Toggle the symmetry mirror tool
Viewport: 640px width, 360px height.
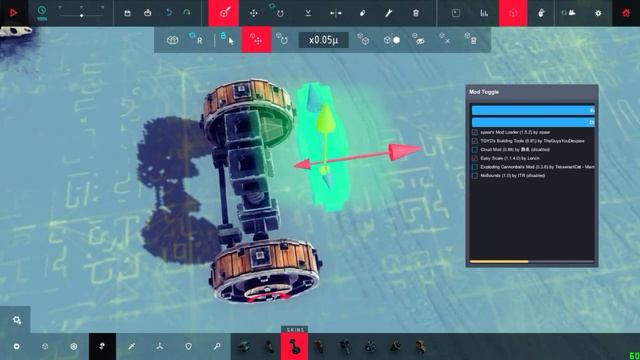pos(336,13)
